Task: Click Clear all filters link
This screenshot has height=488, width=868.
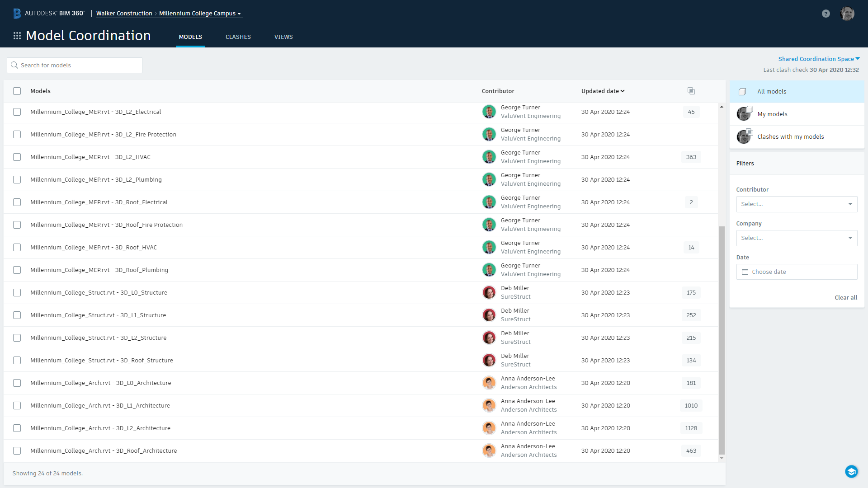Action: (x=845, y=297)
